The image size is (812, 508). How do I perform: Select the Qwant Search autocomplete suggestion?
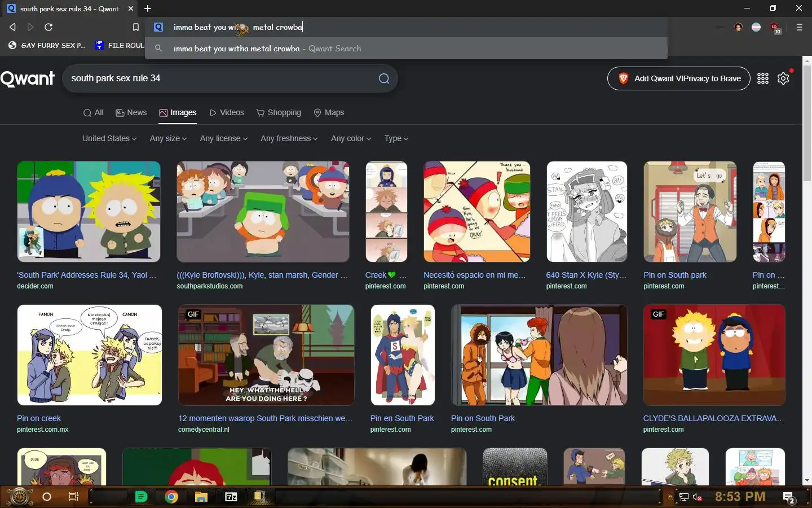click(x=406, y=49)
